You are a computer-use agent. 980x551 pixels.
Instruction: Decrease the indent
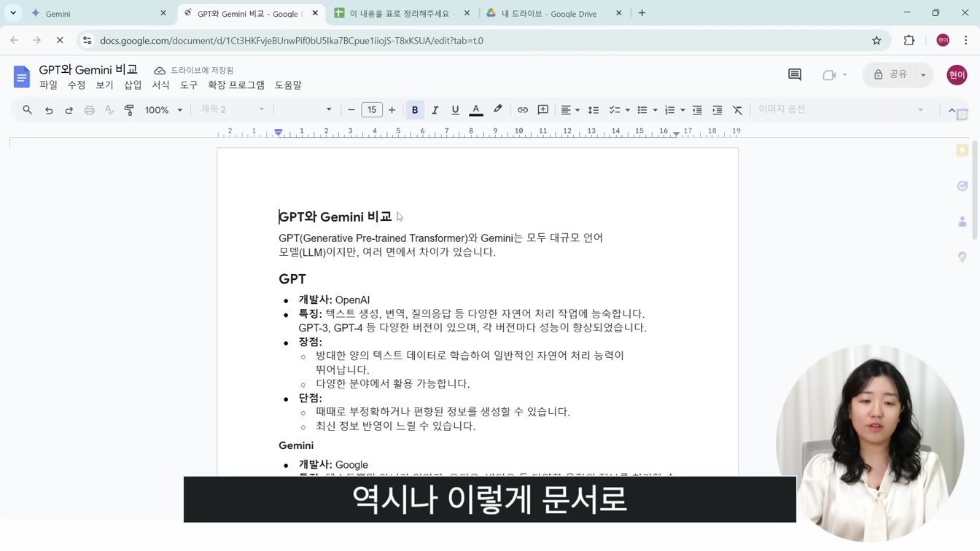pyautogui.click(x=697, y=110)
